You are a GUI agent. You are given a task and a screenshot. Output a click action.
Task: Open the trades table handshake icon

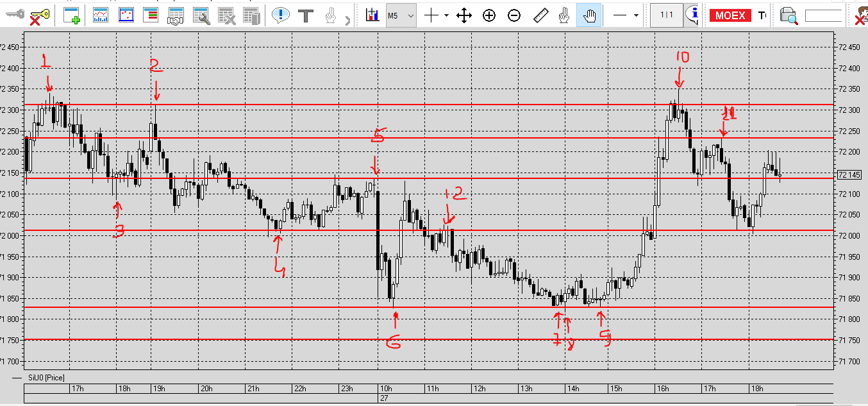[x=176, y=16]
